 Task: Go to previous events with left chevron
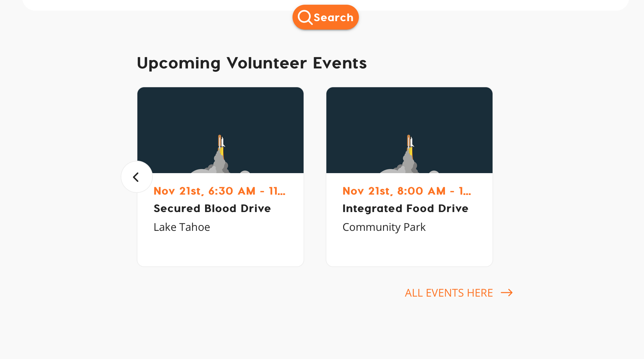[x=137, y=177]
